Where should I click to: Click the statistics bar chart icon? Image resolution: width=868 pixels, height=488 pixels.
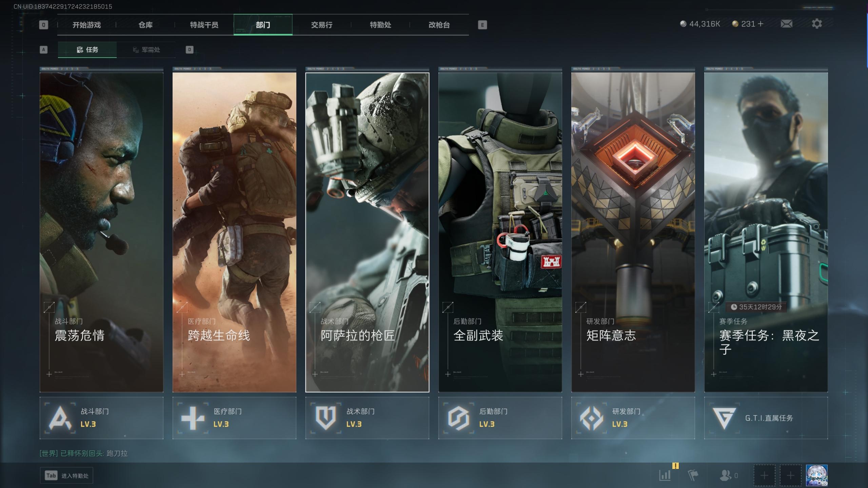tap(665, 475)
